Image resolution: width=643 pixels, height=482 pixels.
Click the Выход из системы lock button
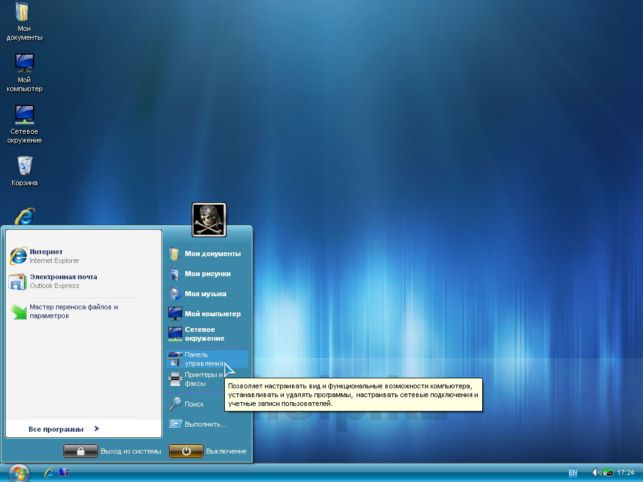point(80,451)
